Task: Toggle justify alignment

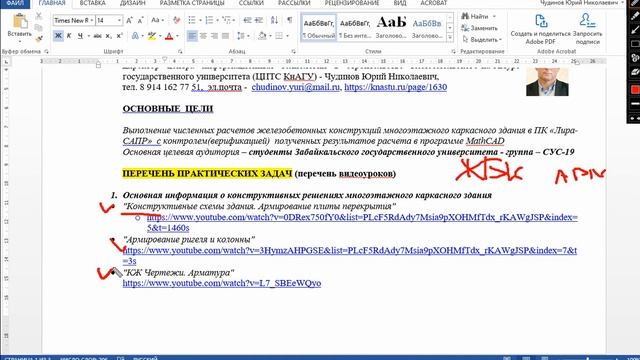Action: [x=225, y=36]
